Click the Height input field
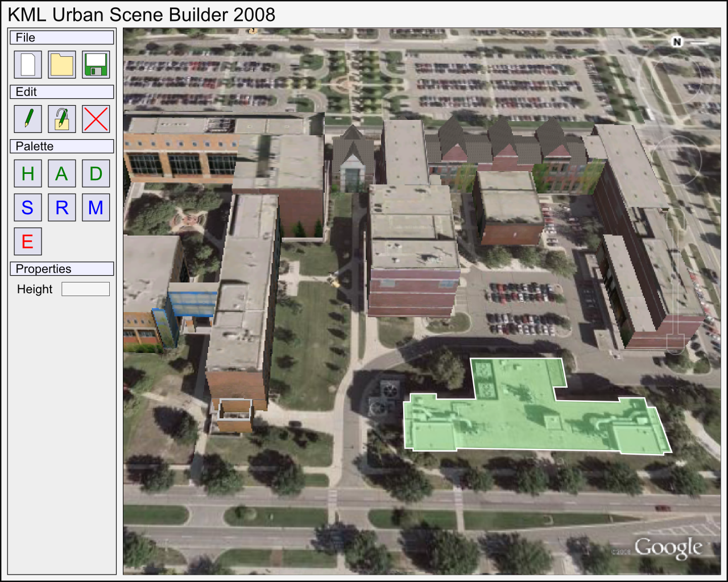728x582 pixels. click(85, 289)
